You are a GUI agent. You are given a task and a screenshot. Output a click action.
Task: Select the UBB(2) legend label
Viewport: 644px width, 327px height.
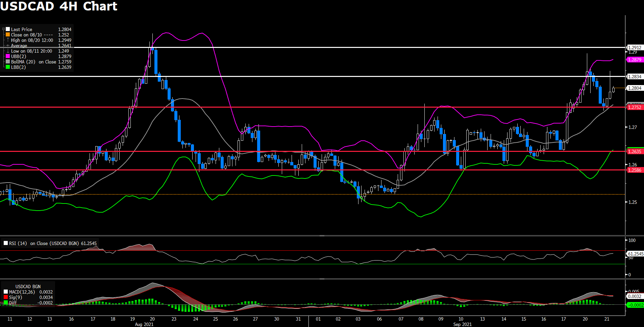pos(19,56)
